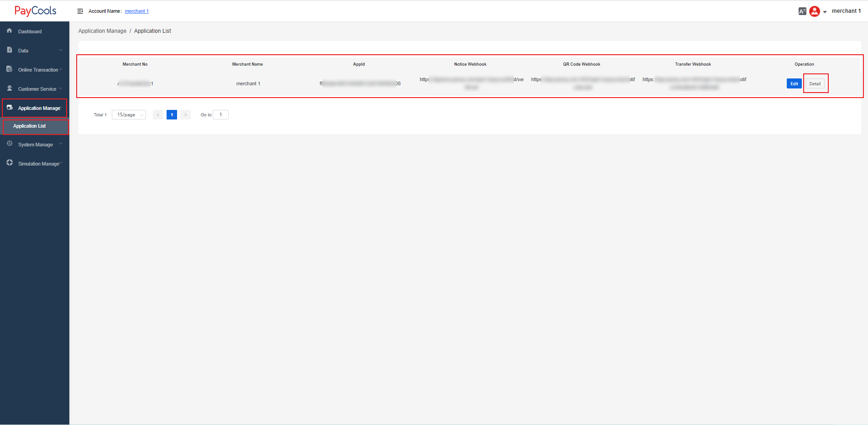Open the 15/page size dropdown

[129, 115]
